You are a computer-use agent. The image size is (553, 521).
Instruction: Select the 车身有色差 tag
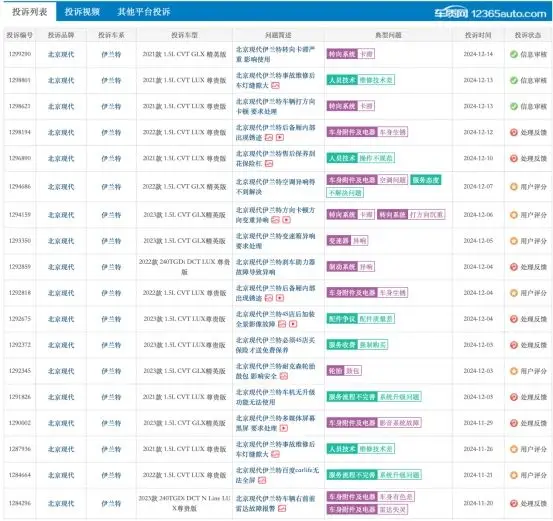[396, 497]
